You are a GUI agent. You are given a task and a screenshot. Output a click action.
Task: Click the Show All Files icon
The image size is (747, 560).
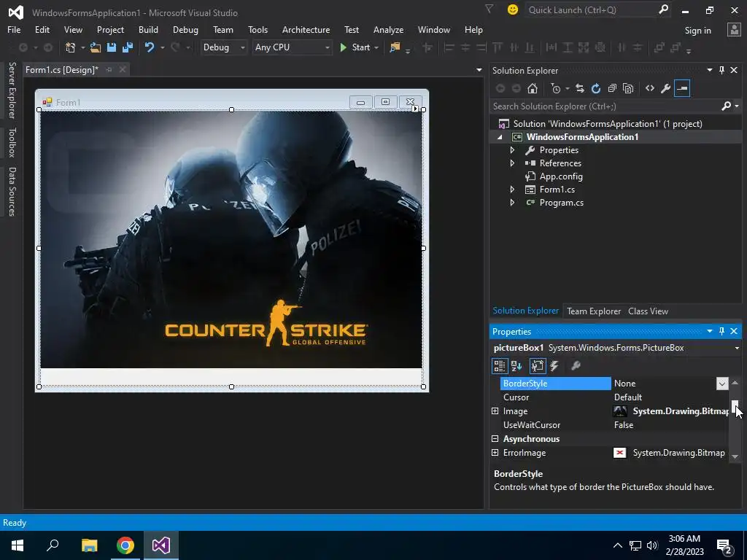pos(628,88)
